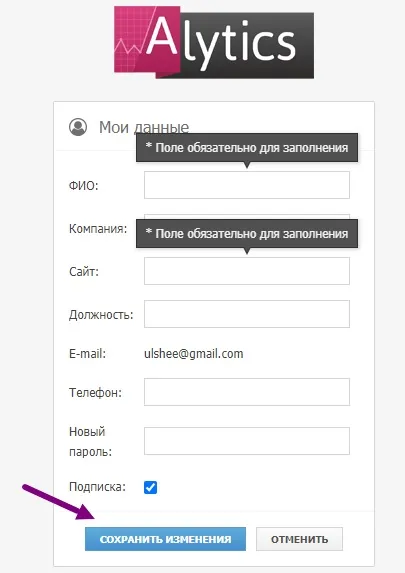Click into the Сайт input field
This screenshot has width=405, height=573.
(247, 271)
